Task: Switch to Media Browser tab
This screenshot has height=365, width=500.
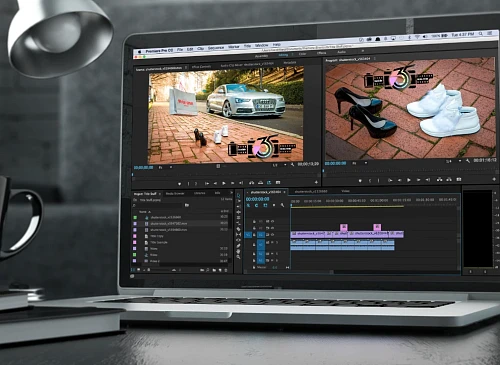Action: (175, 194)
